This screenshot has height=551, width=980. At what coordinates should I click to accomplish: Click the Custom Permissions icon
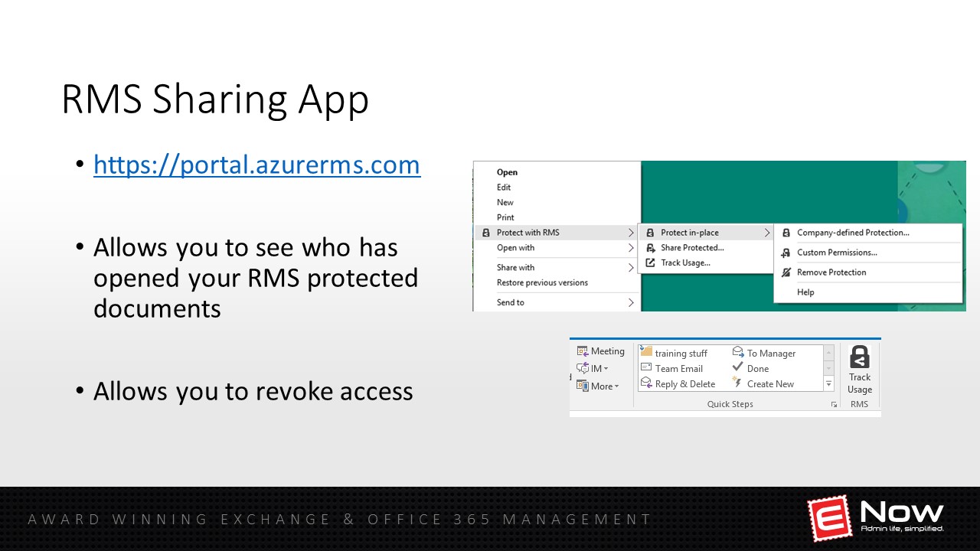[x=786, y=253]
